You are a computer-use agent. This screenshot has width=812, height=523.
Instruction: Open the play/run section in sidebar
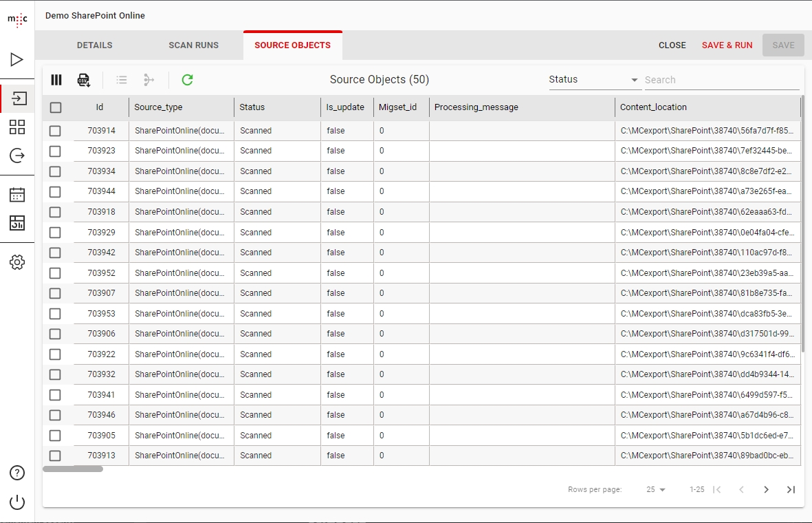17,60
